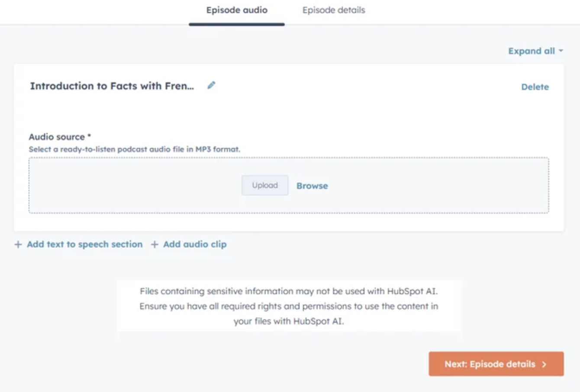The height and width of the screenshot is (392, 580).
Task: Click the Audio source upload area
Action: point(289,185)
